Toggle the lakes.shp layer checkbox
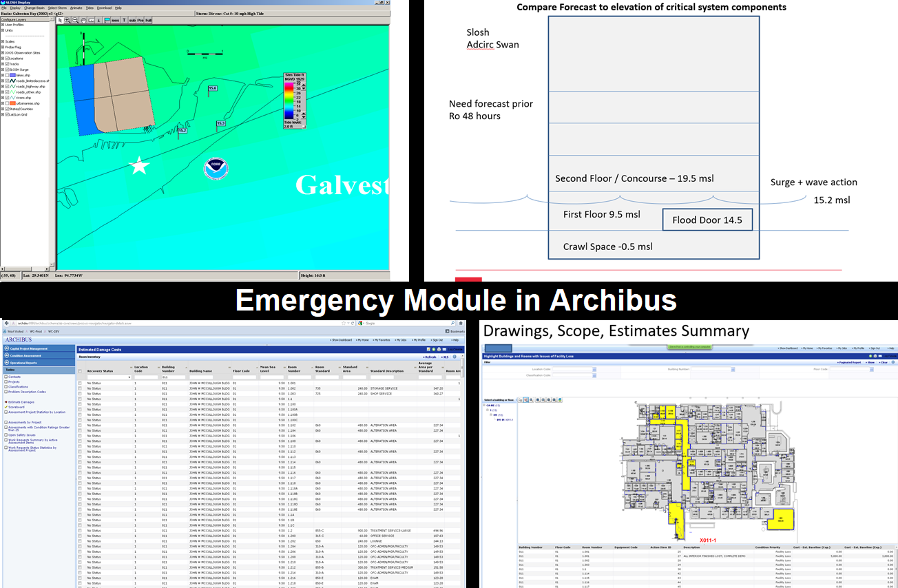 coord(7,75)
